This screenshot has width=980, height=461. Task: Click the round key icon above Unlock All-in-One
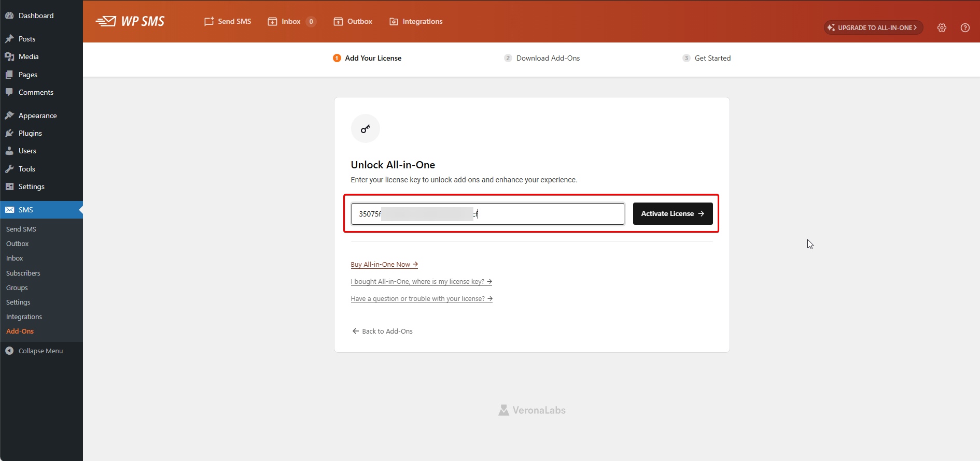tap(366, 128)
